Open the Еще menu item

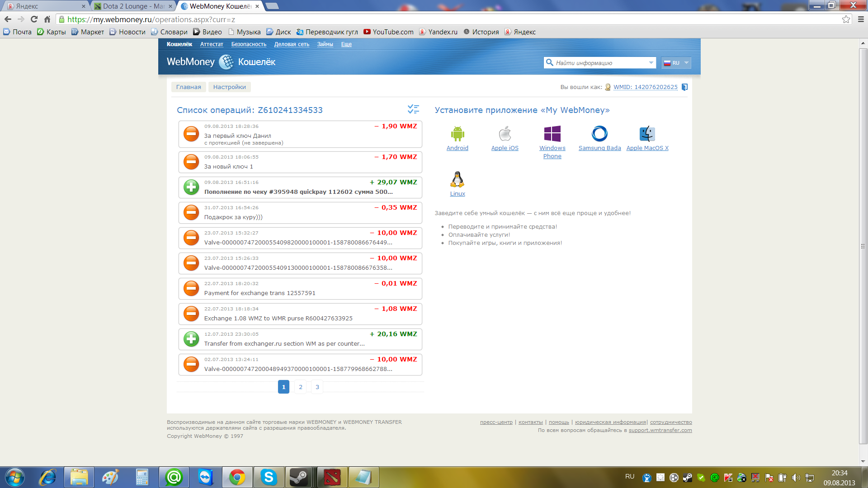click(x=346, y=44)
